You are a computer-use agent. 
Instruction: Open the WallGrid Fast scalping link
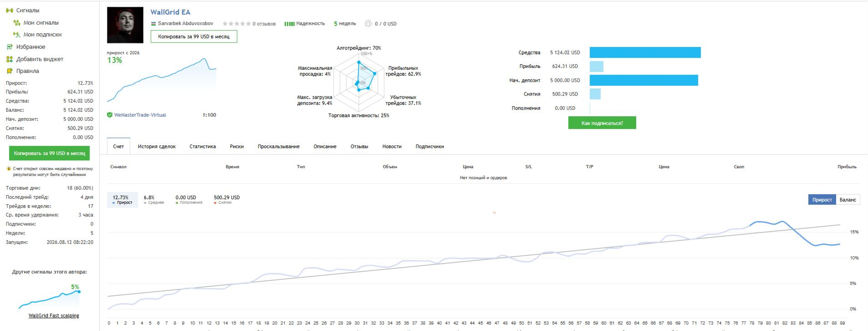[x=54, y=315]
